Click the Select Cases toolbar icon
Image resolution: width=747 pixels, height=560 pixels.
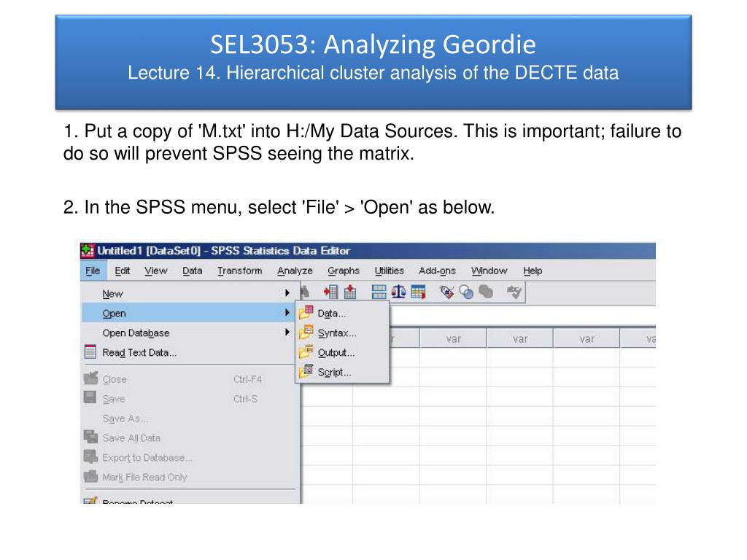coord(418,292)
